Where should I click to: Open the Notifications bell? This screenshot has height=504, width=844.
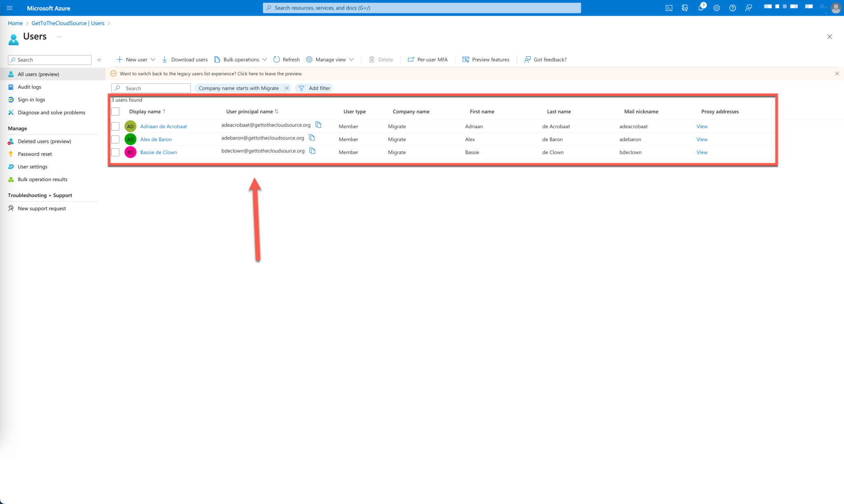tap(701, 8)
